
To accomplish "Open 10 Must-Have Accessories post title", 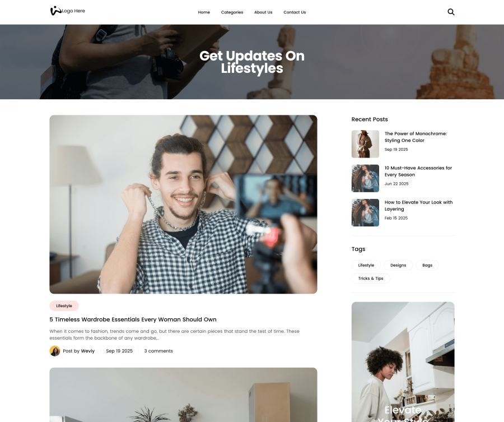I will 418,171.
